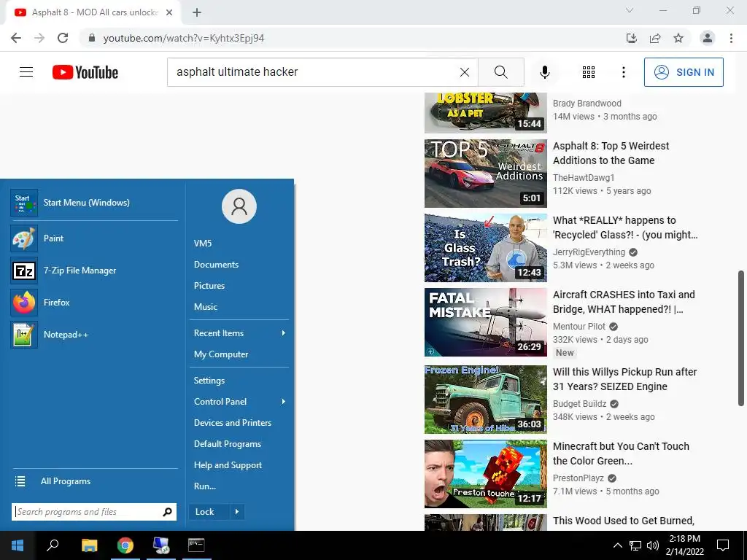
Task: Open Music from Start menu
Action: click(205, 307)
